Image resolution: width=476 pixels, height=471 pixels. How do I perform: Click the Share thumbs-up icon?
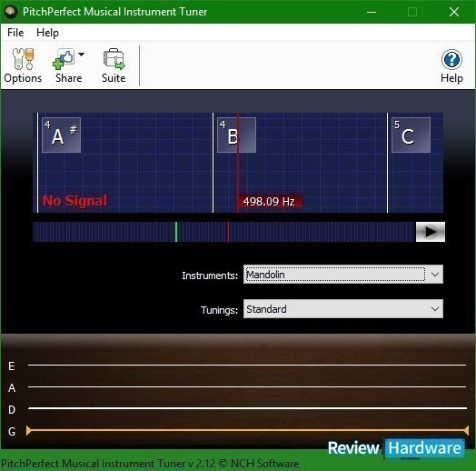[64, 59]
